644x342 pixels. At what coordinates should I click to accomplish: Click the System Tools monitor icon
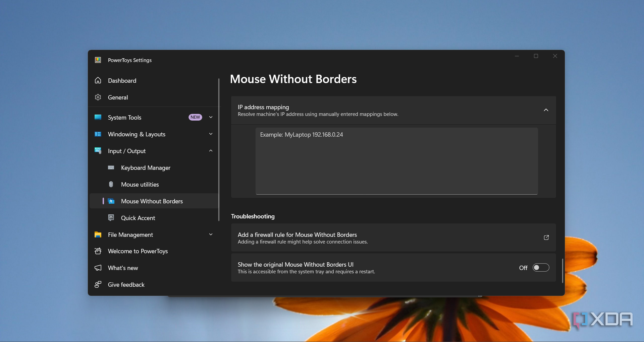coord(98,117)
